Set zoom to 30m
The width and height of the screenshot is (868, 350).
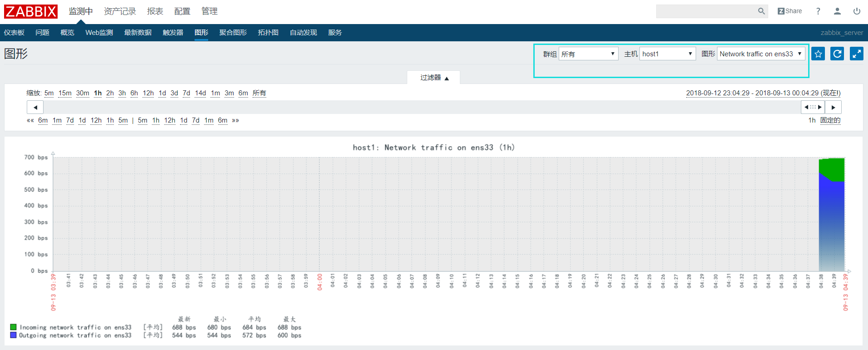tap(83, 93)
